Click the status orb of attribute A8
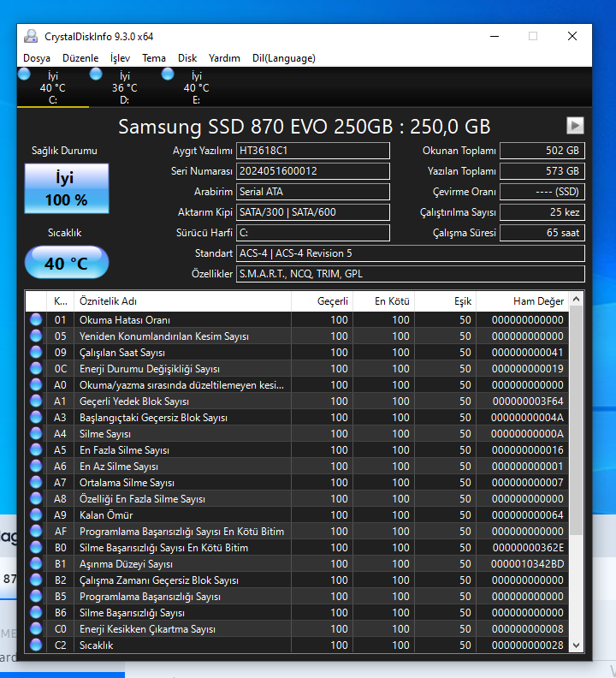Screen dimensions: 616x678 36,498
